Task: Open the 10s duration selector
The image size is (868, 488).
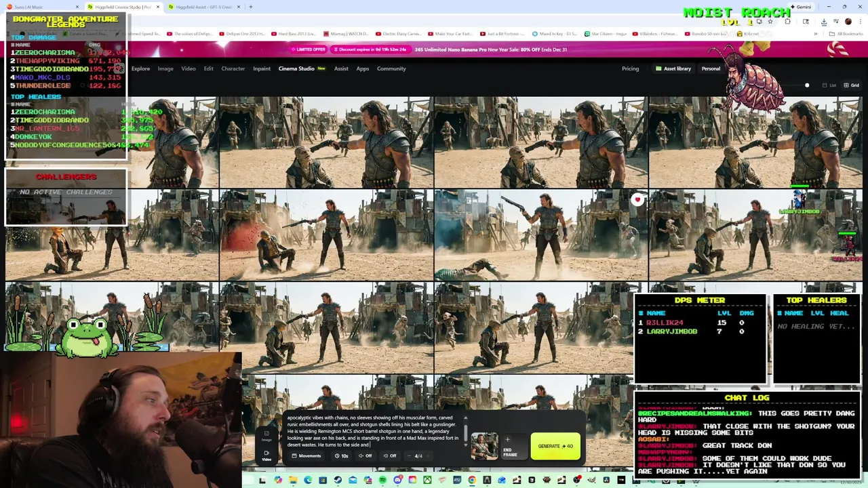Action: click(341, 455)
